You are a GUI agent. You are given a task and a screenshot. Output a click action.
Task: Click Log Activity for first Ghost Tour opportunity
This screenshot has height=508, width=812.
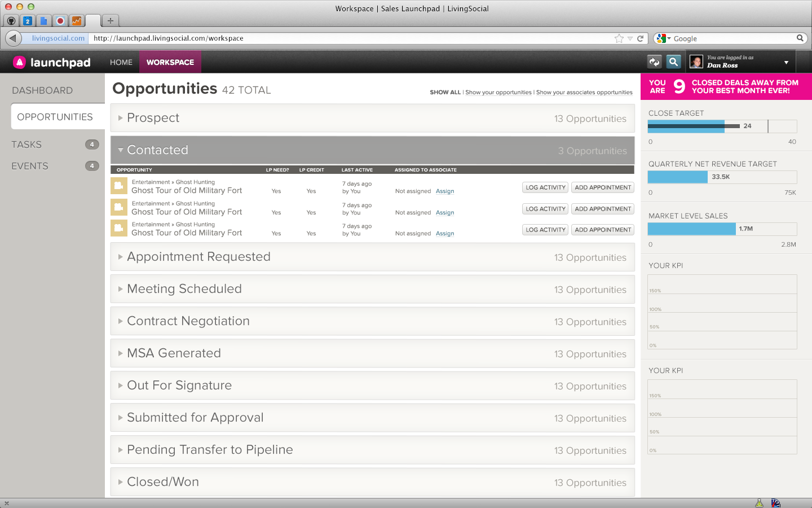pyautogui.click(x=545, y=187)
